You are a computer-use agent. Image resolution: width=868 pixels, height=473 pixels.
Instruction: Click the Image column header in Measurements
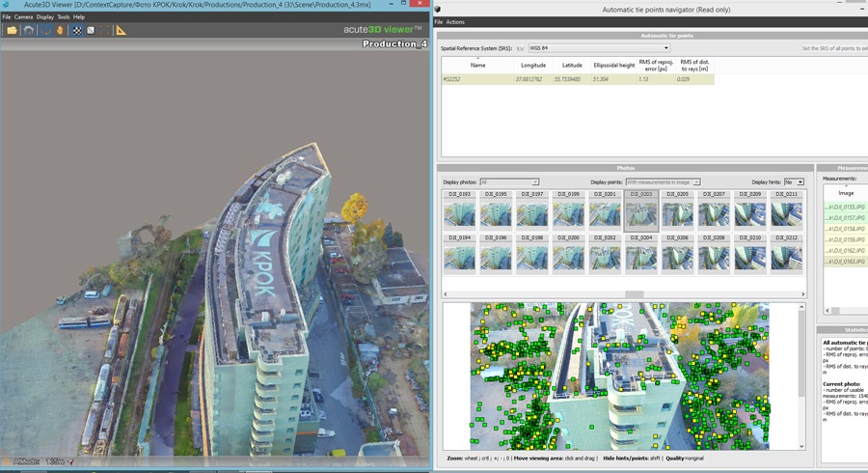[x=845, y=193]
